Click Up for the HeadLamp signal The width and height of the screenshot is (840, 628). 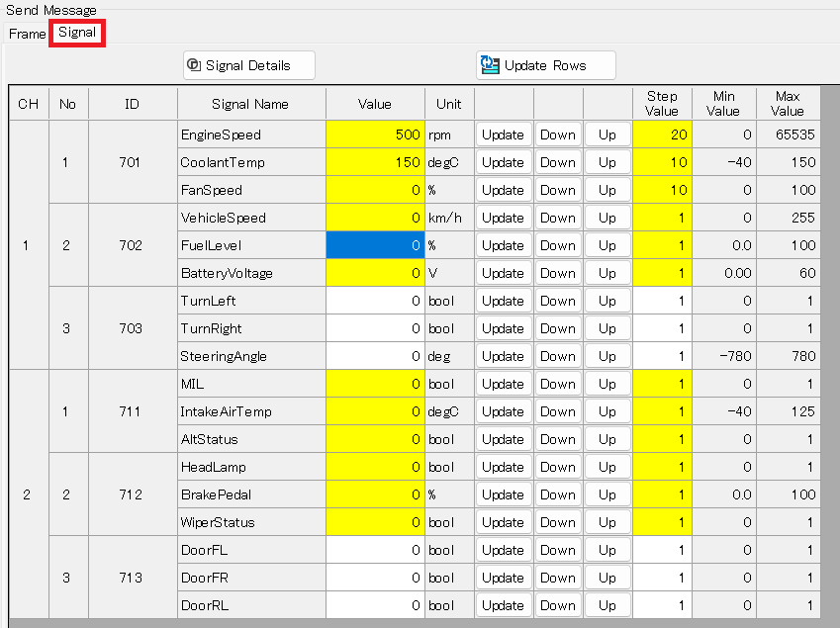pyautogui.click(x=607, y=467)
